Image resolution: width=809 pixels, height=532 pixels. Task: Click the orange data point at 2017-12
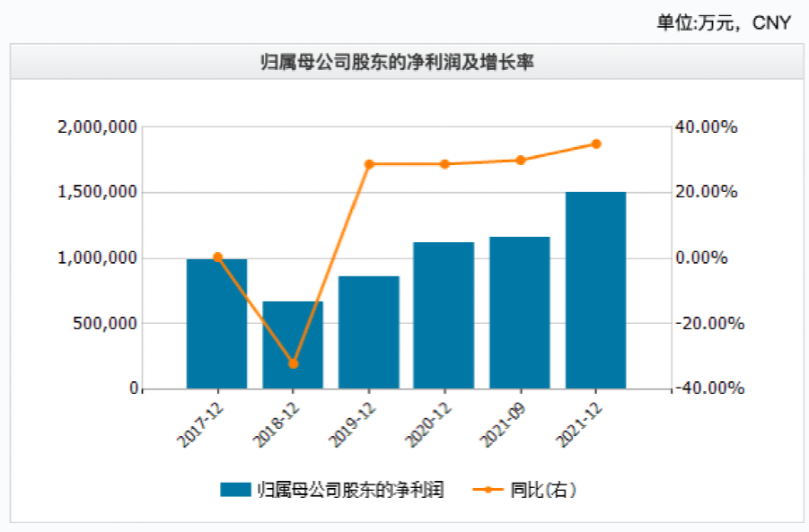point(217,257)
